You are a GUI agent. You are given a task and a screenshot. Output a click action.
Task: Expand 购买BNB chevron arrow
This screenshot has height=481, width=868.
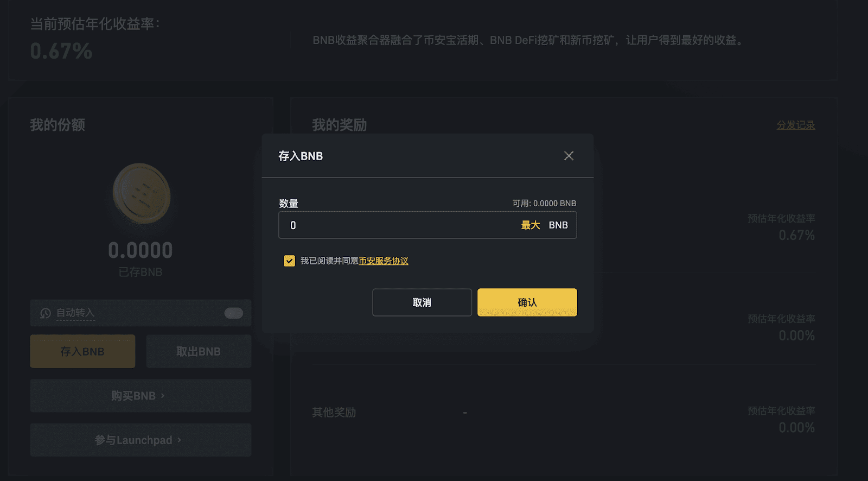click(163, 396)
